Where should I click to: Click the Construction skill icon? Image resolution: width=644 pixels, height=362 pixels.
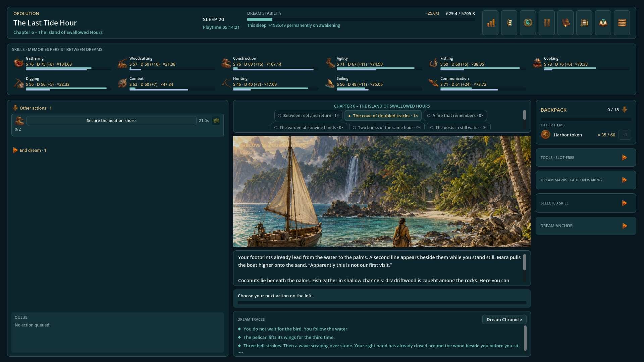coord(226,63)
